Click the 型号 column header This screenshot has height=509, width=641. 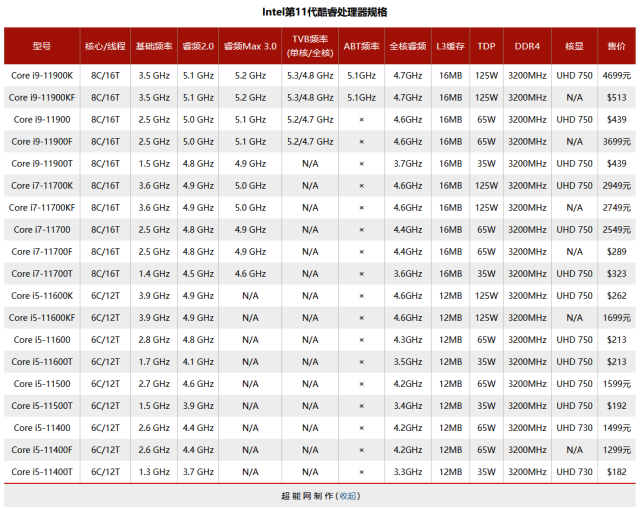click(x=42, y=46)
